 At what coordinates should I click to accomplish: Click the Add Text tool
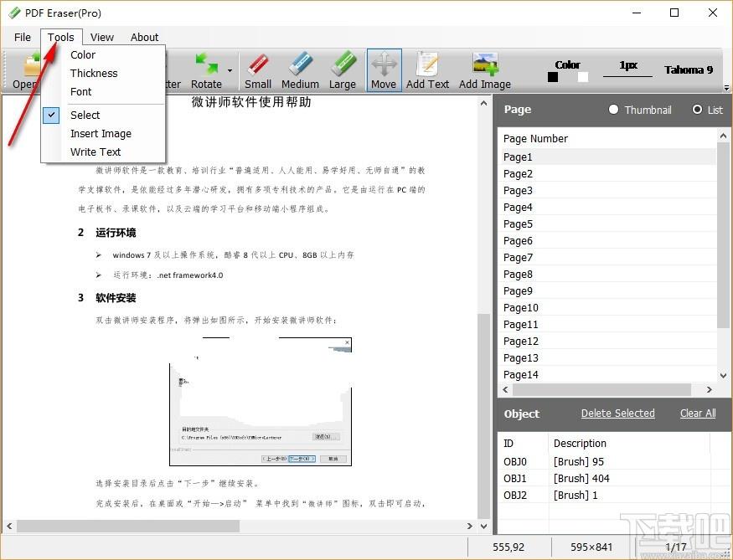(427, 70)
